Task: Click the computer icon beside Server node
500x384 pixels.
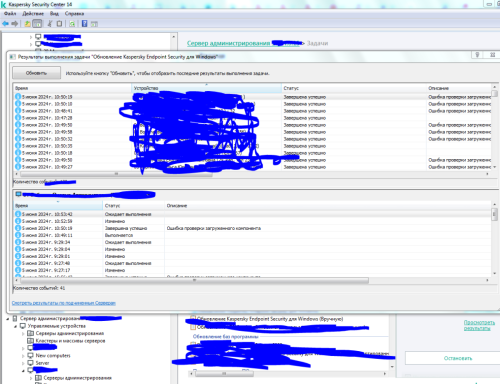Action: tap(30, 363)
